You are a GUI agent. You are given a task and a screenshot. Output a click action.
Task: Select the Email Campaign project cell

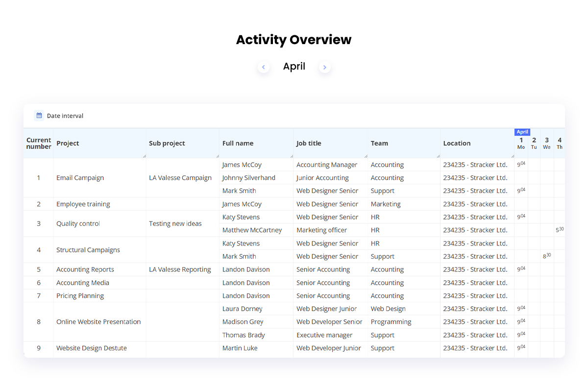pos(80,177)
